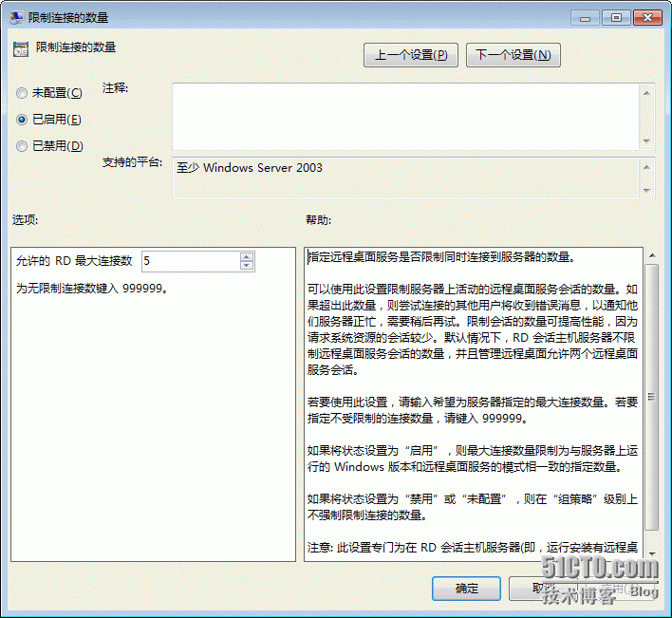672x618 pixels.
Task: Click the help panel scrollbar thumb
Action: (x=652, y=397)
